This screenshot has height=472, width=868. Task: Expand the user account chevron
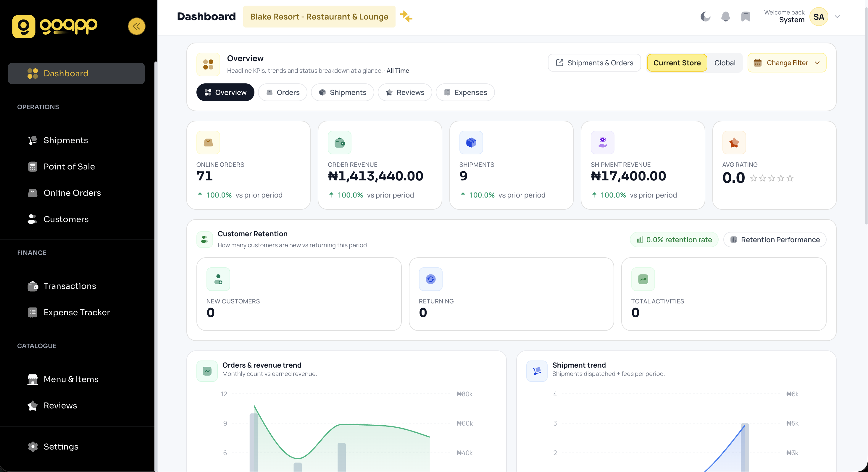coord(837,17)
